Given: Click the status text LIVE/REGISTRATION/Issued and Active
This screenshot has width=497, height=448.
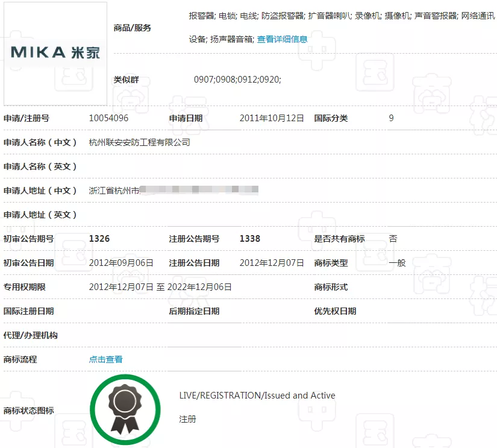Looking at the screenshot, I should click(257, 395).
